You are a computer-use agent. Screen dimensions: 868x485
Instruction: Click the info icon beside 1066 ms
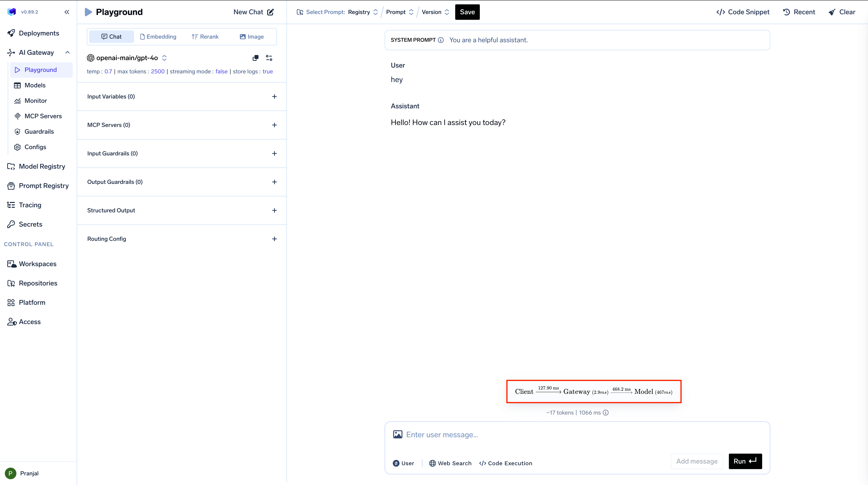pyautogui.click(x=605, y=412)
